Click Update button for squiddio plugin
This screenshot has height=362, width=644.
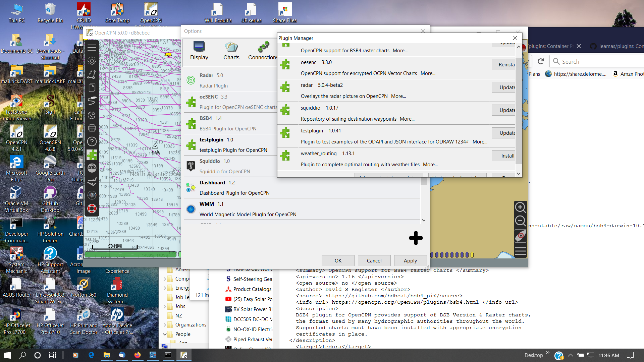[504, 110]
